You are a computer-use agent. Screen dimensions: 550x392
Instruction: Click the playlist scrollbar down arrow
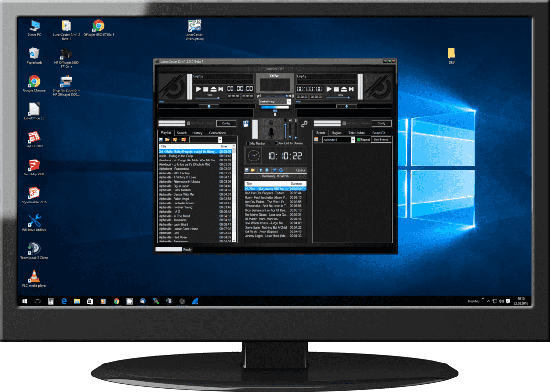coord(234,241)
